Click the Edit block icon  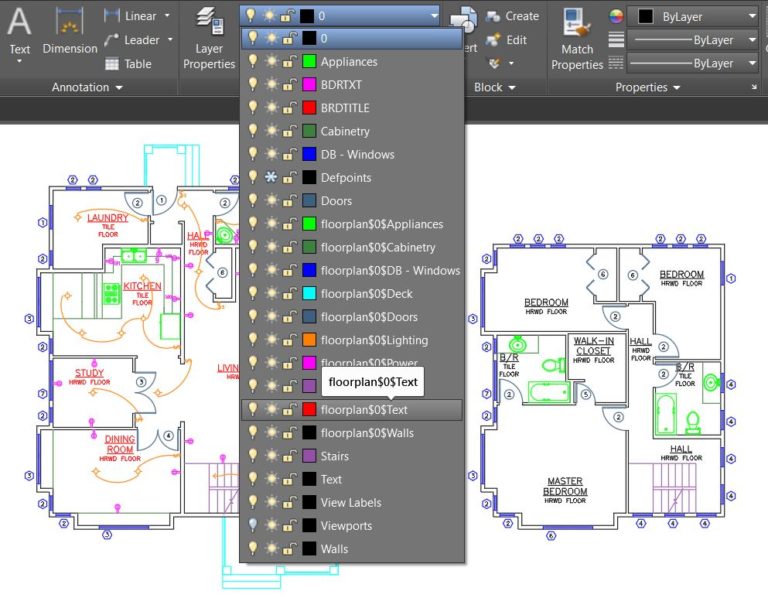coord(494,40)
